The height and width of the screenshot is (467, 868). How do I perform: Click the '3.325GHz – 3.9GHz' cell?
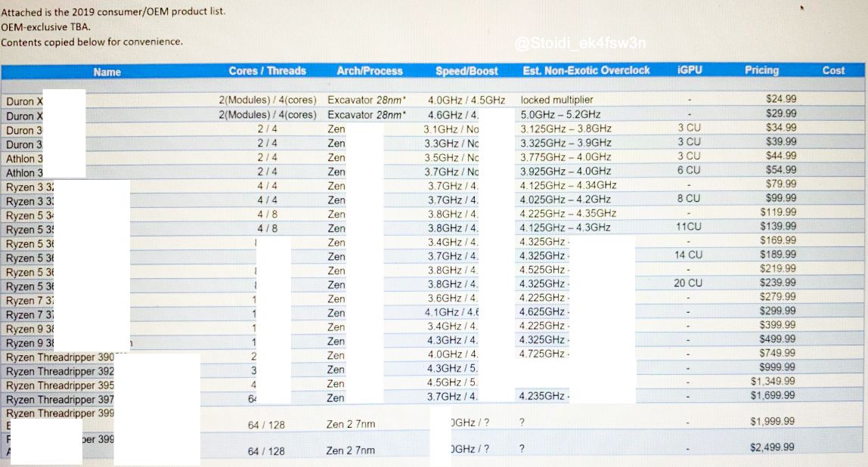coord(566,143)
